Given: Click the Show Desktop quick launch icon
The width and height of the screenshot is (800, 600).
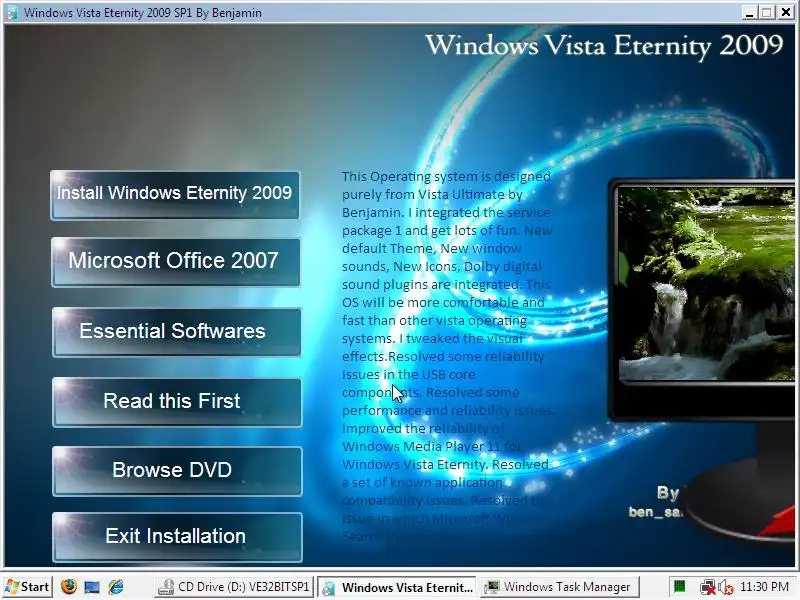Looking at the screenshot, I should (x=92, y=587).
